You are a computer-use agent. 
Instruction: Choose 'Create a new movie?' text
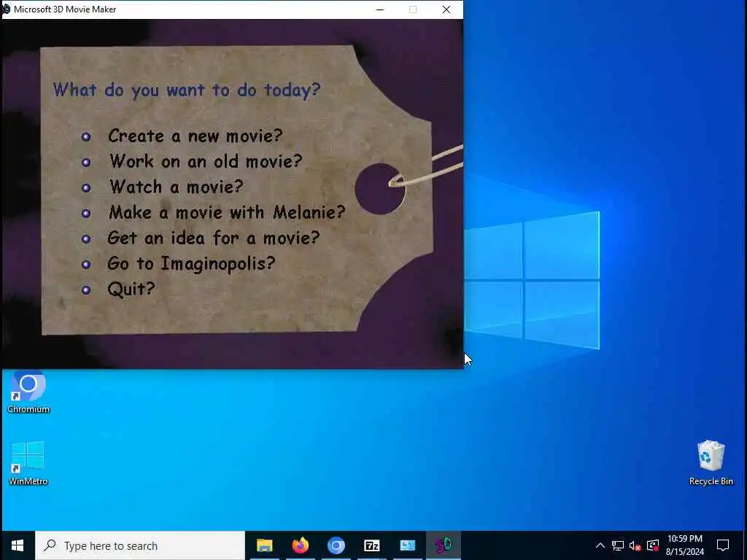click(196, 136)
